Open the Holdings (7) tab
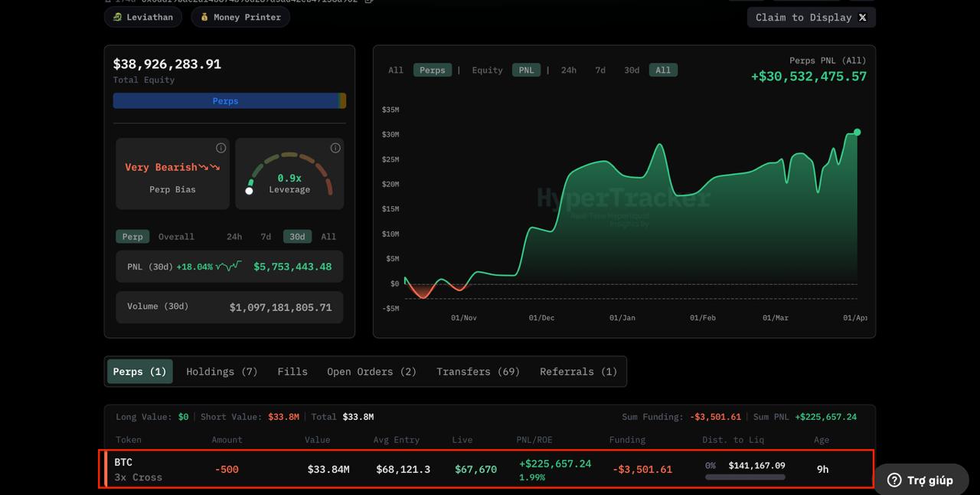 coord(222,372)
